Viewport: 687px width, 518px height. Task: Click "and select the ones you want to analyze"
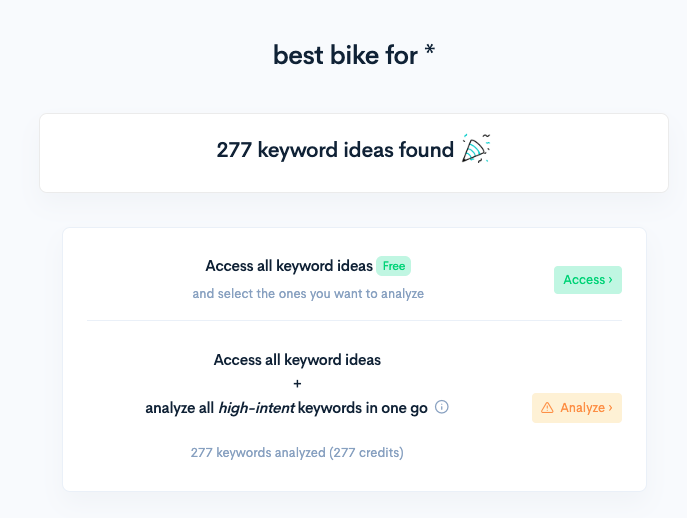pos(308,294)
